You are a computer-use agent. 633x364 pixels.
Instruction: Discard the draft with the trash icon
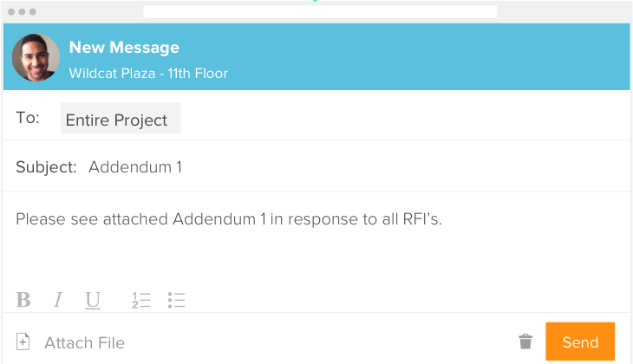point(525,341)
